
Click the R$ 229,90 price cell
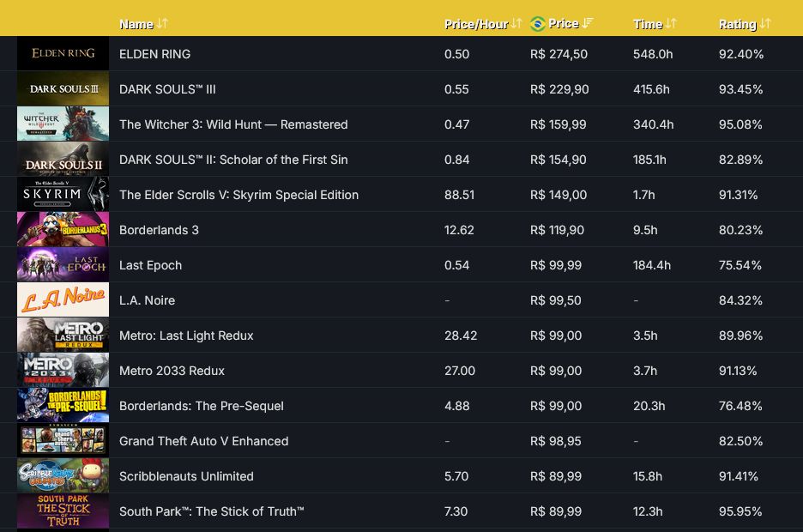tap(559, 89)
